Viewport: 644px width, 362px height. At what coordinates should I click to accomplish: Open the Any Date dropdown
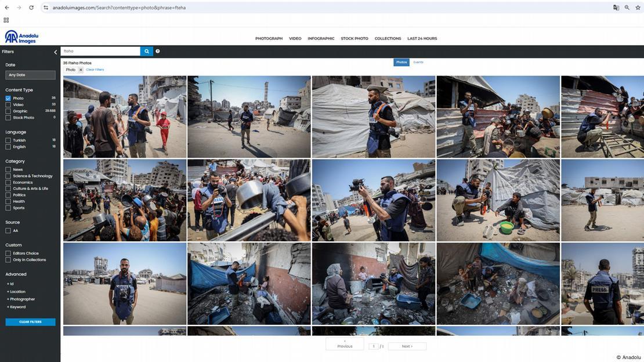[x=30, y=75]
